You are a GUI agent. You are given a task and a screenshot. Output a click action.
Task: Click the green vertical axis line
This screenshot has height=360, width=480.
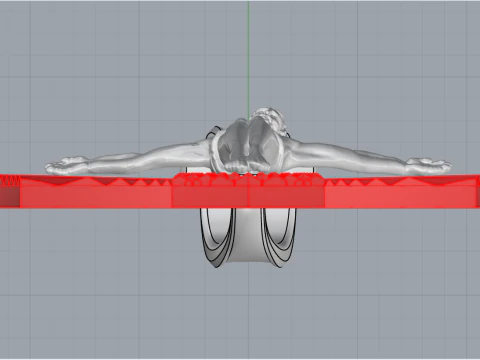248,57
